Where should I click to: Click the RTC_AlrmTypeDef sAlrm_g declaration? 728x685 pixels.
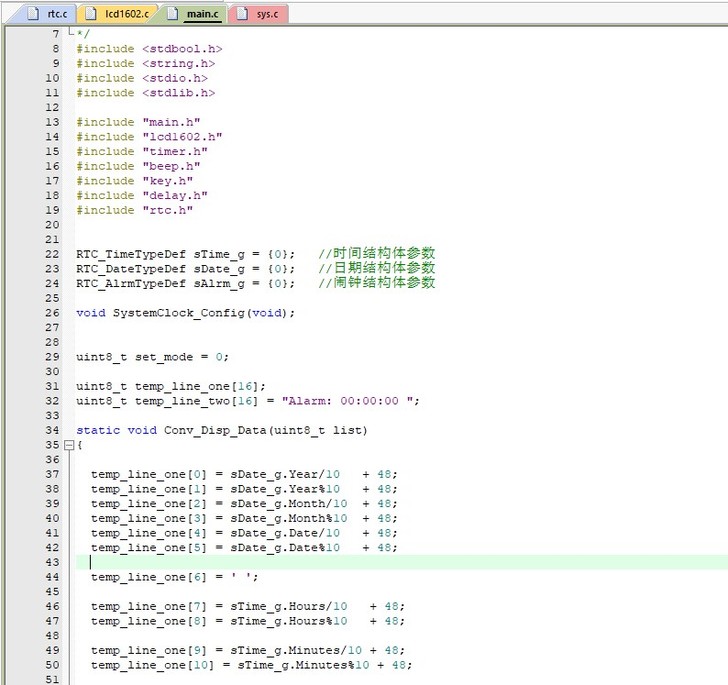[186, 283]
